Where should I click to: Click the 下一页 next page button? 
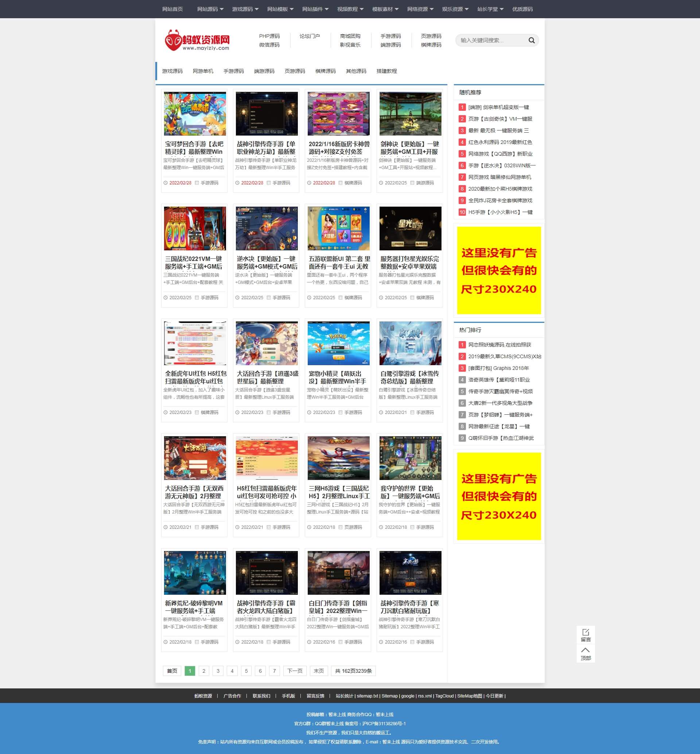pyautogui.click(x=294, y=671)
